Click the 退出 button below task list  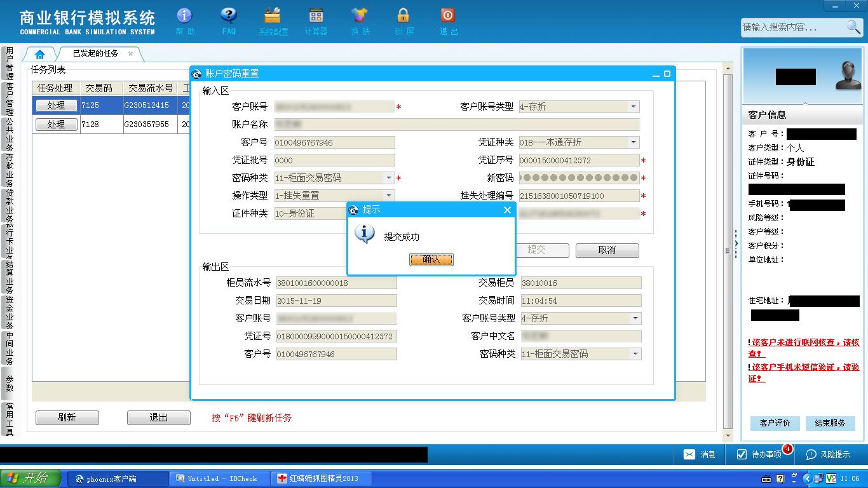point(158,417)
